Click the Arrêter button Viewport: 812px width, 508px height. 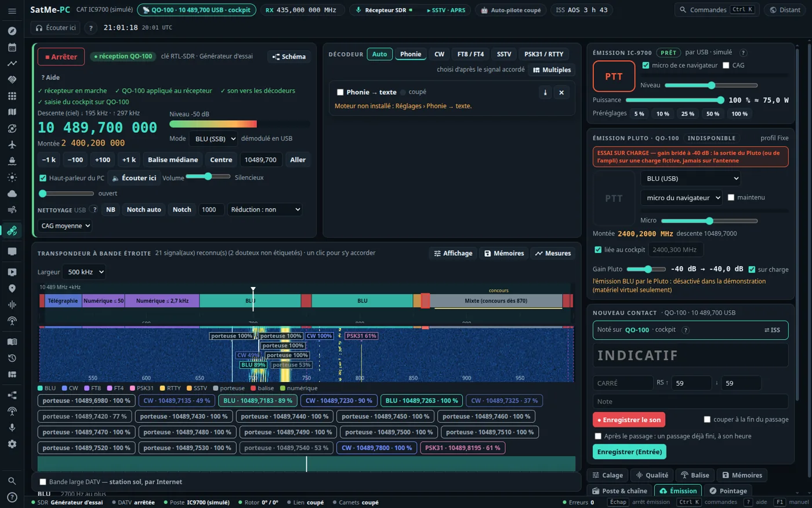[61, 57]
